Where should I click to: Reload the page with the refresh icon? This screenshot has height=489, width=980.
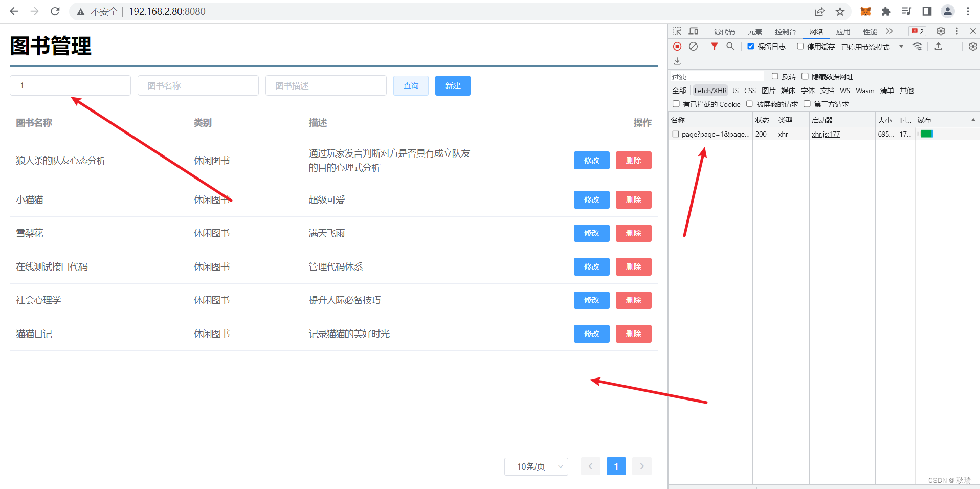pos(55,11)
